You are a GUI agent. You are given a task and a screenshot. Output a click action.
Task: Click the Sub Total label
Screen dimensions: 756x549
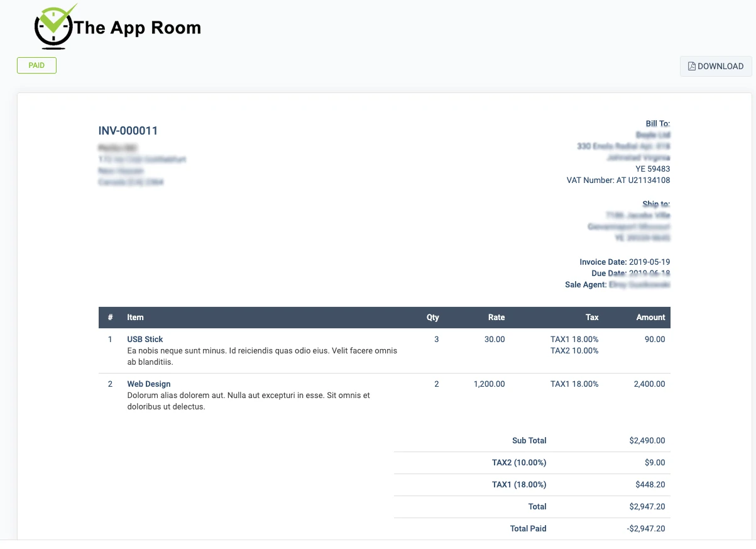pyautogui.click(x=529, y=441)
